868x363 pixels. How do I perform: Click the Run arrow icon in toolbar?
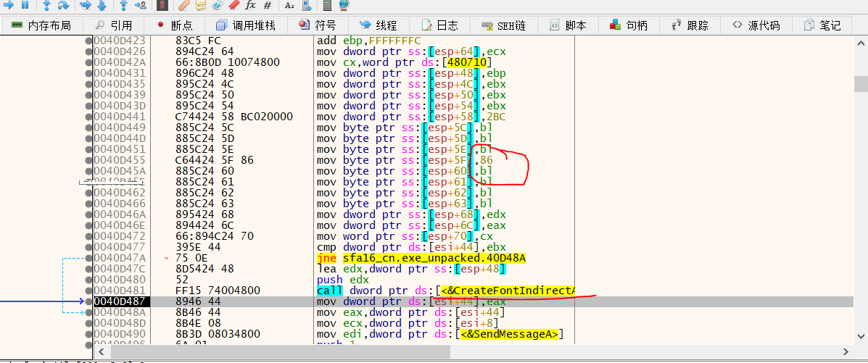7,4
